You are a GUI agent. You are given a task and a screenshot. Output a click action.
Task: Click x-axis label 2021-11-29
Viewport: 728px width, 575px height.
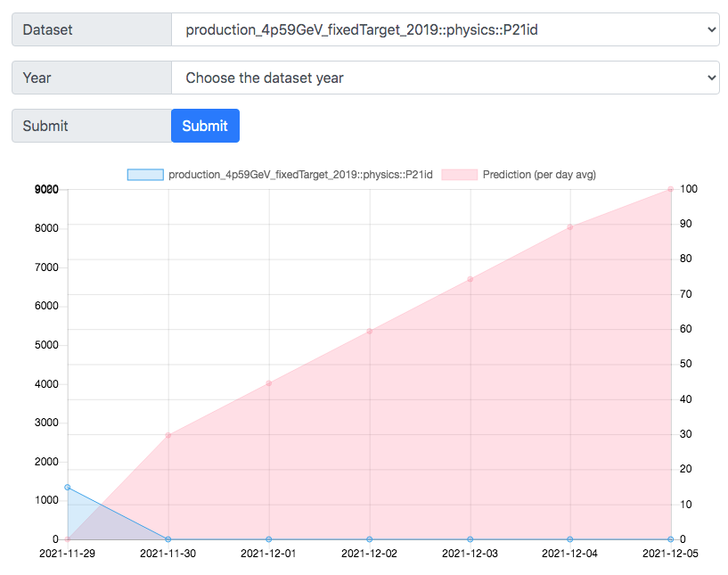point(68,554)
